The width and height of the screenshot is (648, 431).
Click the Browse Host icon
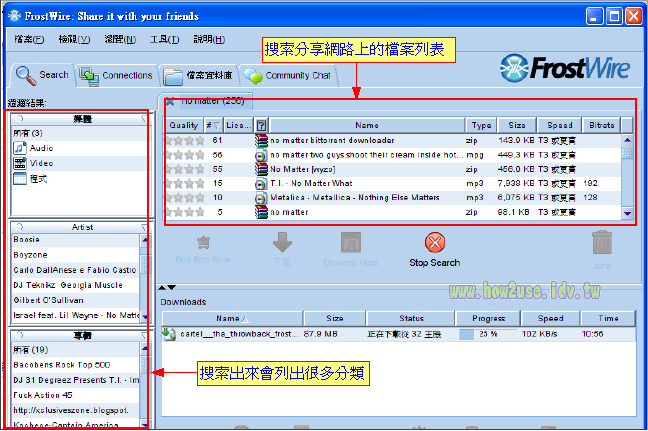pyautogui.click(x=350, y=242)
